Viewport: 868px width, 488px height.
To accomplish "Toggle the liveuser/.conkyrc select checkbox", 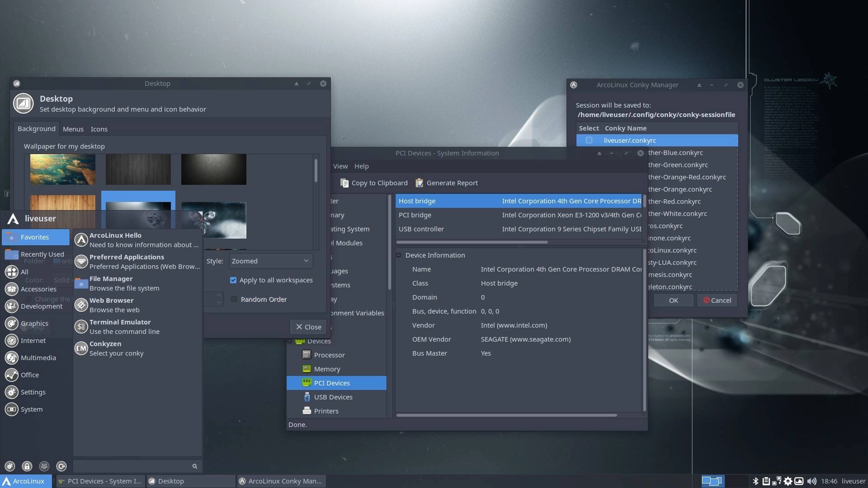I will [x=589, y=141].
